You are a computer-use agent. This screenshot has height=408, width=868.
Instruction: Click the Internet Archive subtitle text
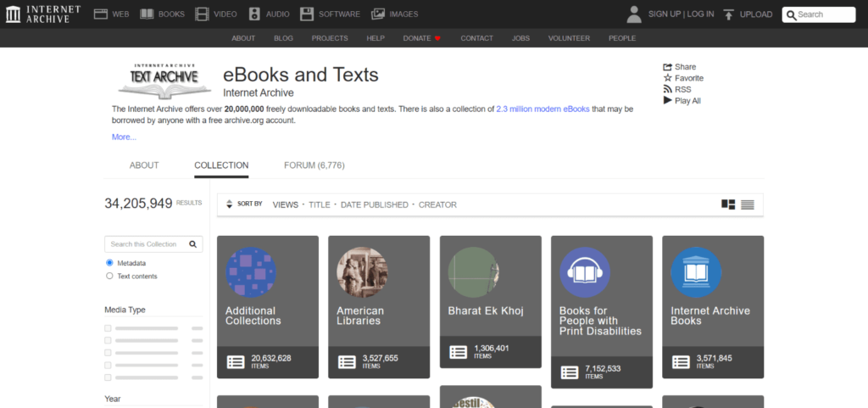258,93
